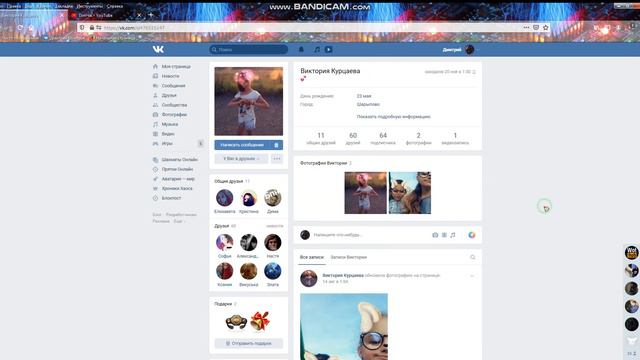Click the Pocket icon in address bar
The width and height of the screenshot is (640, 360).
click(x=536, y=27)
